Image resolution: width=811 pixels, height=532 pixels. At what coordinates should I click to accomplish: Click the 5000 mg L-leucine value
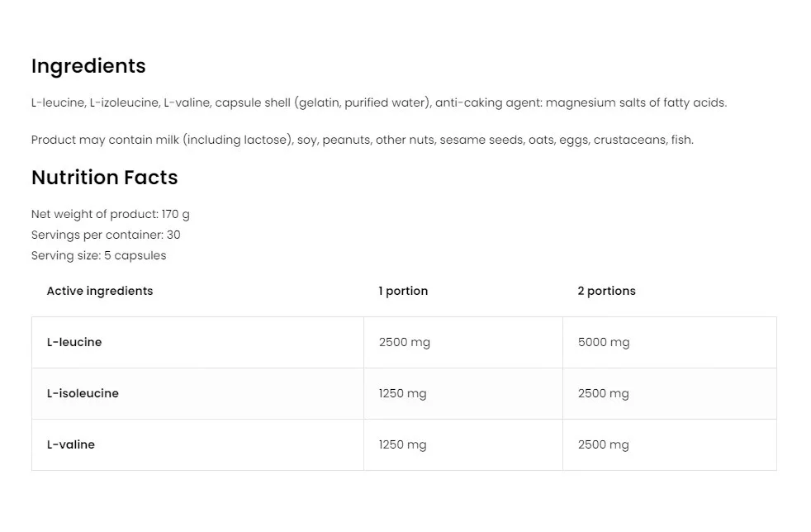click(604, 342)
